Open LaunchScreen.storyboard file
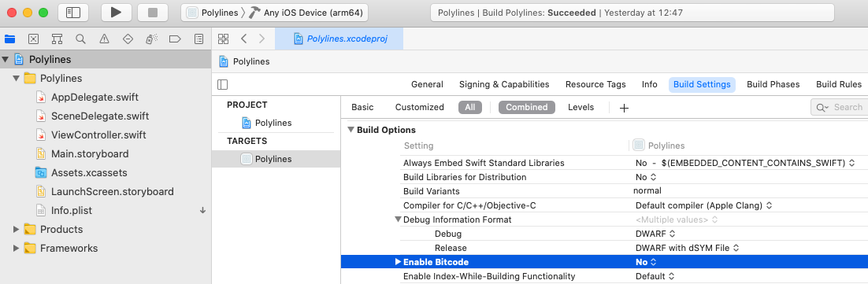The height and width of the screenshot is (284, 868). [x=113, y=192]
